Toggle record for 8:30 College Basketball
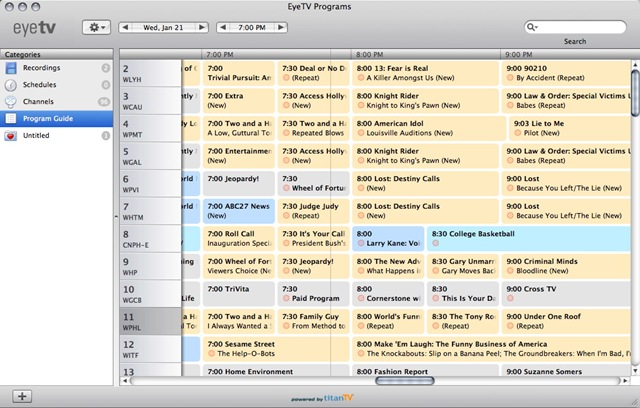This screenshot has height=408, width=640. click(436, 243)
